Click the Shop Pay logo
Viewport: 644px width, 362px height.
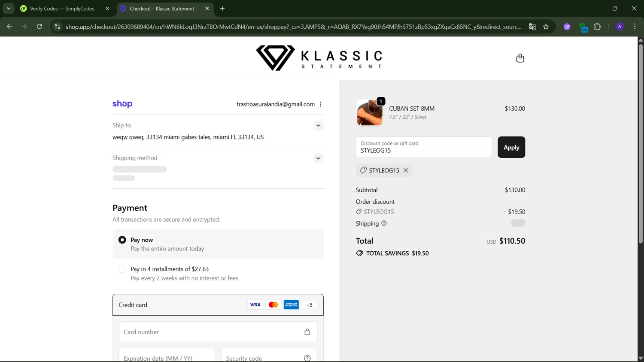[x=122, y=104]
